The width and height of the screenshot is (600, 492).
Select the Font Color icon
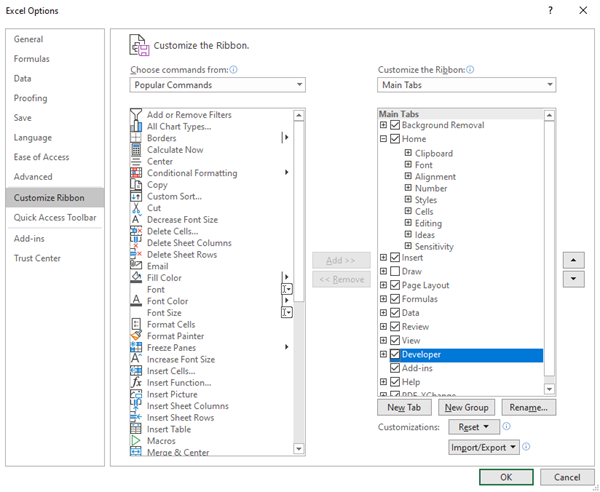[x=136, y=301]
